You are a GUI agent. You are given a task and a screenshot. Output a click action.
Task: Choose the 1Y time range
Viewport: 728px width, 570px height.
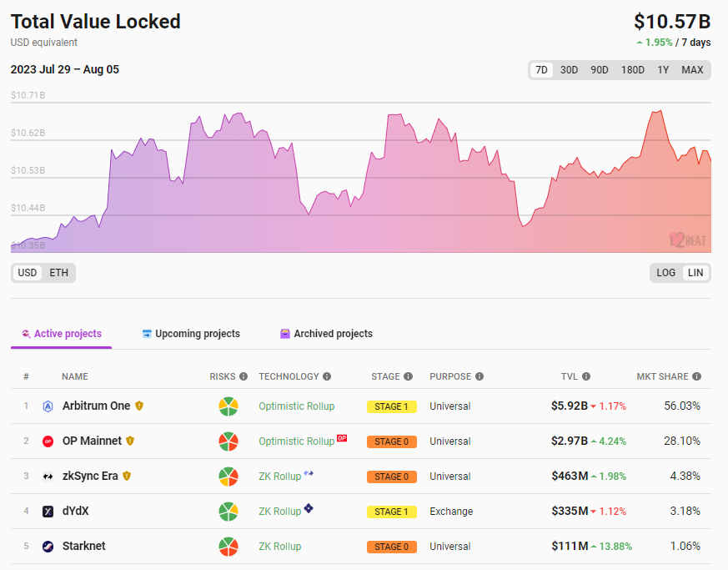[x=663, y=70]
